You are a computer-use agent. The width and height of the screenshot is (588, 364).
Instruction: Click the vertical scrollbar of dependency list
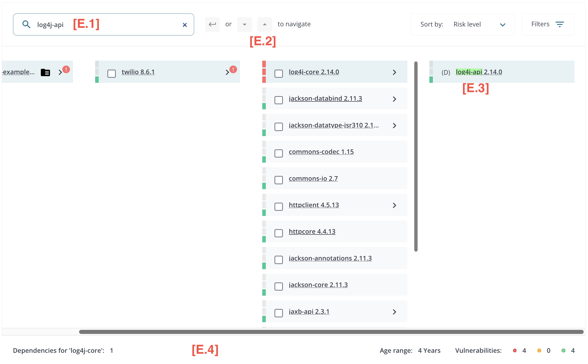416,157
